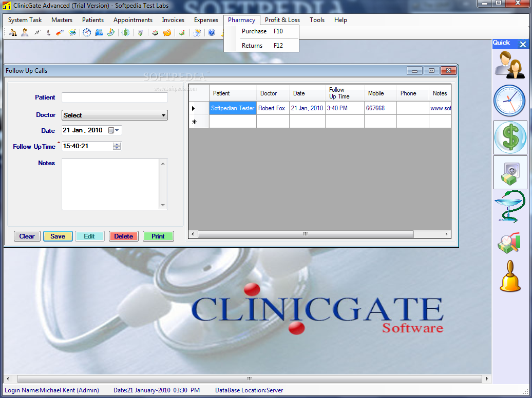The width and height of the screenshot is (532, 398).
Task: Click the blue calendar toolbar icon
Action: [99, 32]
